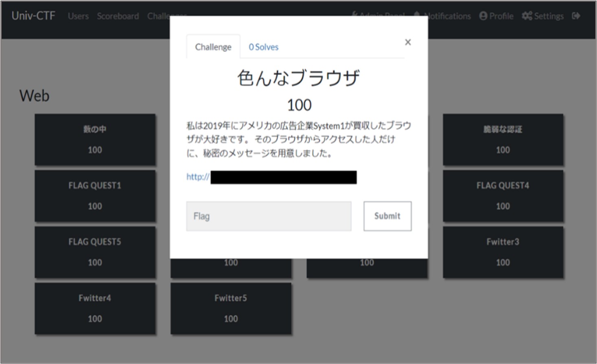Screen dimensions: 597x364
Task: Log out using the sign-out icon
Action: [x=577, y=16]
